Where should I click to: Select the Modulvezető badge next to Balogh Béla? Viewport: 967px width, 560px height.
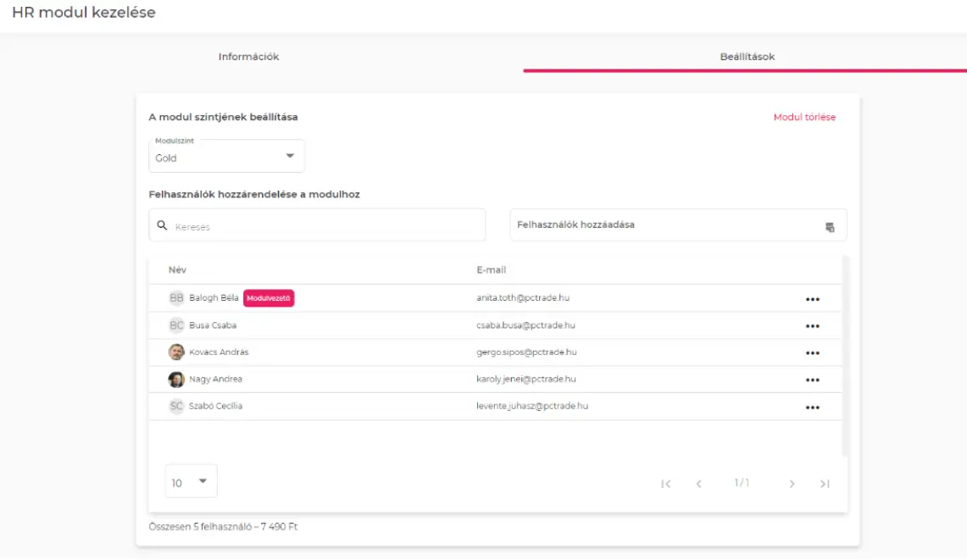pyautogui.click(x=268, y=297)
